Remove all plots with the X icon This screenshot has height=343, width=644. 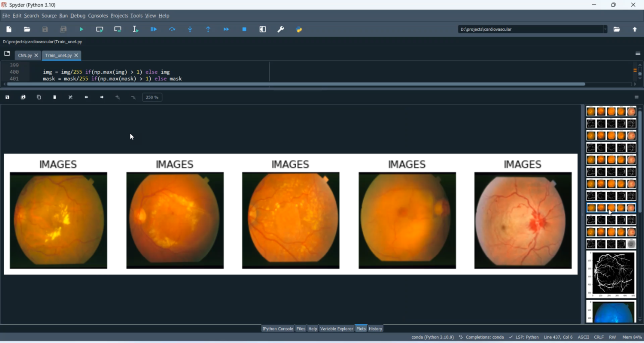[x=70, y=97]
